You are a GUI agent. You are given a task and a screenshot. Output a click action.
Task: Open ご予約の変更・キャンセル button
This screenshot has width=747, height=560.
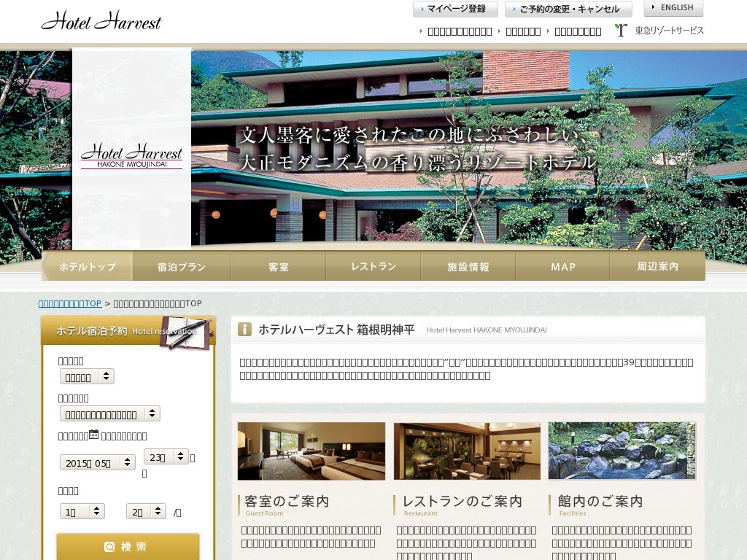(x=568, y=9)
